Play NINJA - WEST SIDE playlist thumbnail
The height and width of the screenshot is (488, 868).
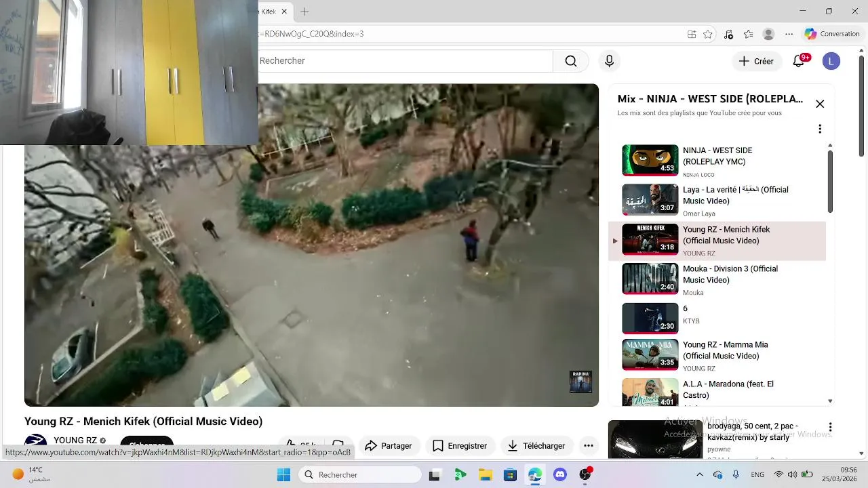coord(650,160)
